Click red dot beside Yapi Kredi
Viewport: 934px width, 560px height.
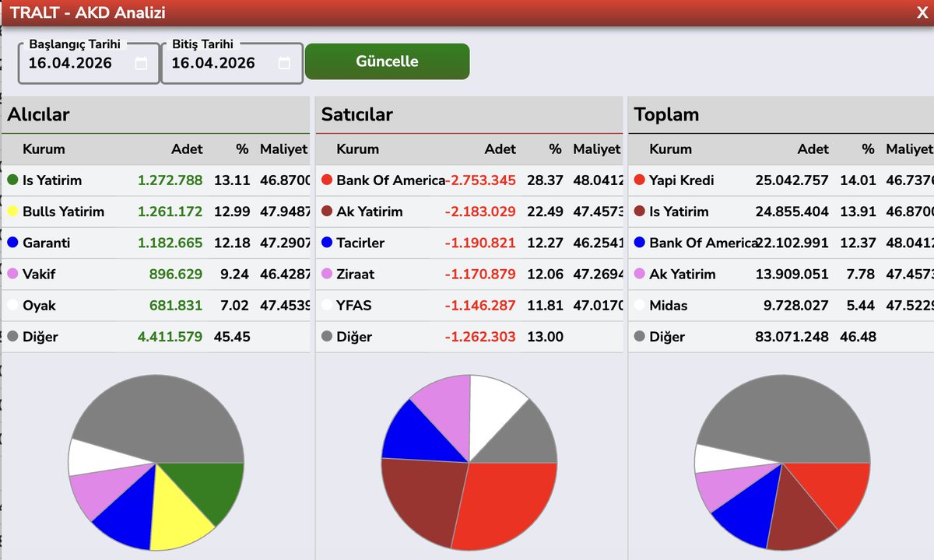click(x=640, y=180)
